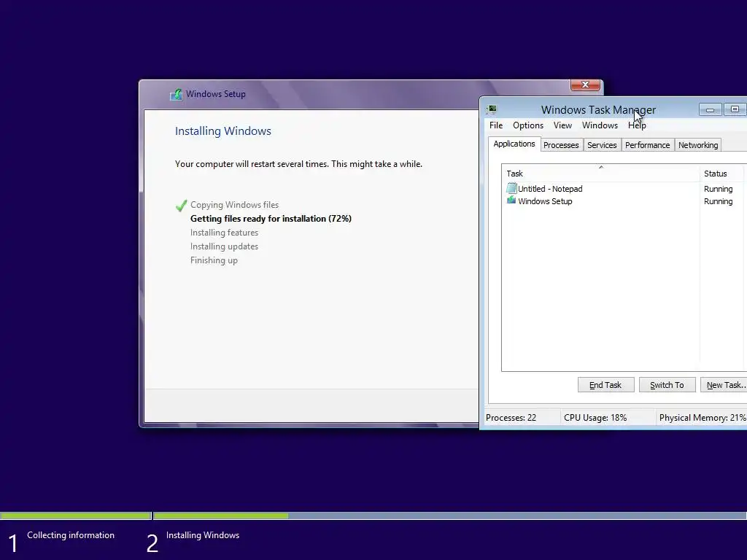Click the 'Installing Windows' stage label at bottom
The width and height of the screenshot is (747, 560).
pyautogui.click(x=203, y=535)
